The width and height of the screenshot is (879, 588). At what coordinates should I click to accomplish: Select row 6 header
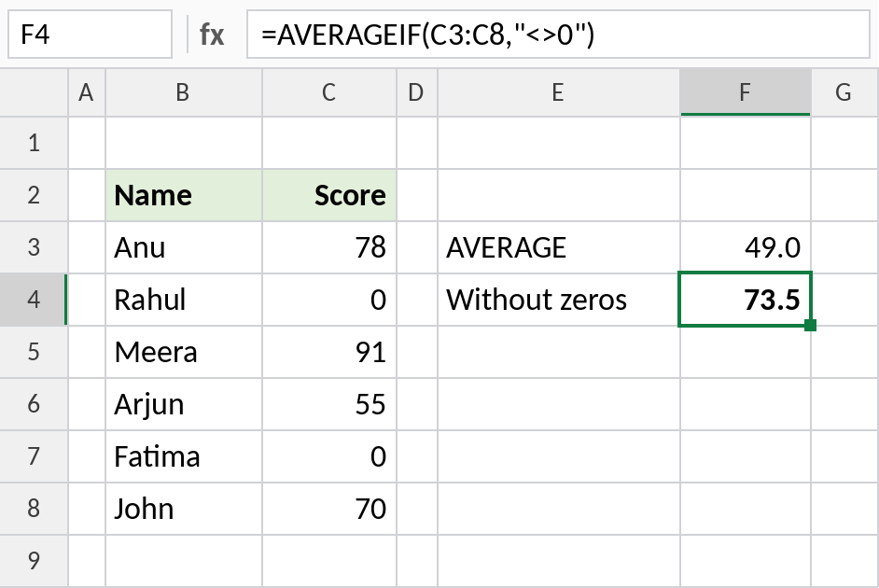[x=34, y=403]
